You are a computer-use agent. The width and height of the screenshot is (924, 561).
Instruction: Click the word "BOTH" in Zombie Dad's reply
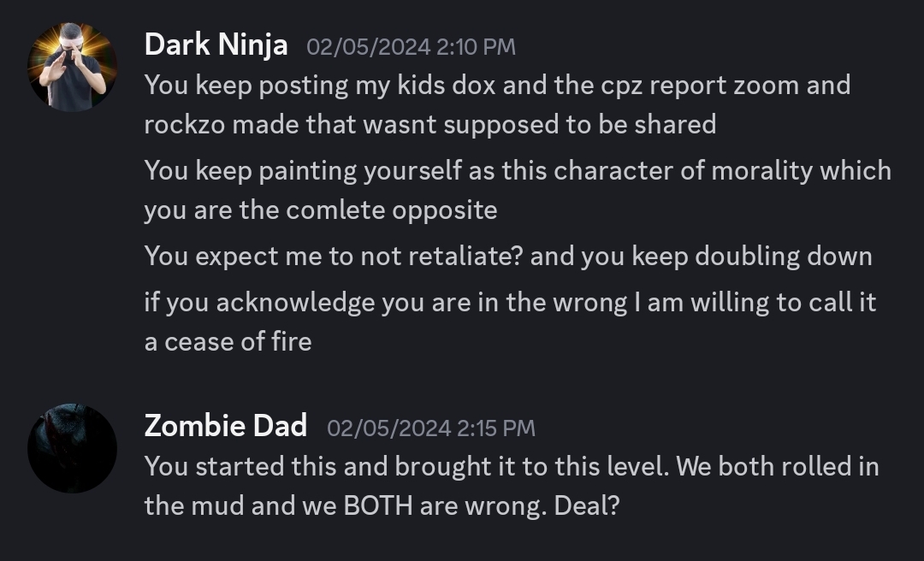pos(376,505)
